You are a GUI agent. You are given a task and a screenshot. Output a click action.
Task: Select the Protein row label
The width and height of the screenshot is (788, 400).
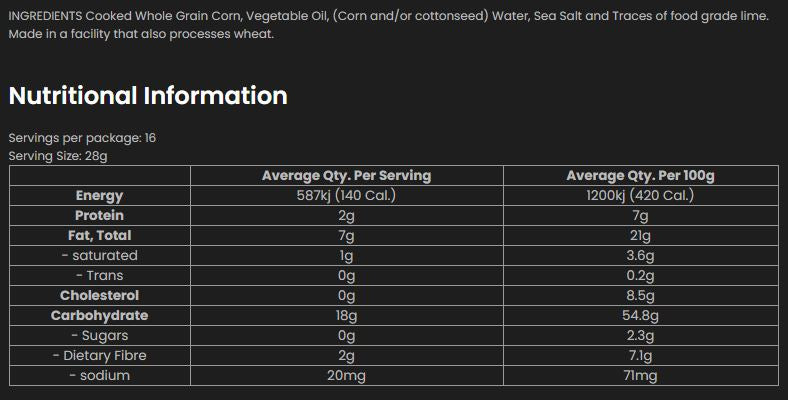(99, 216)
